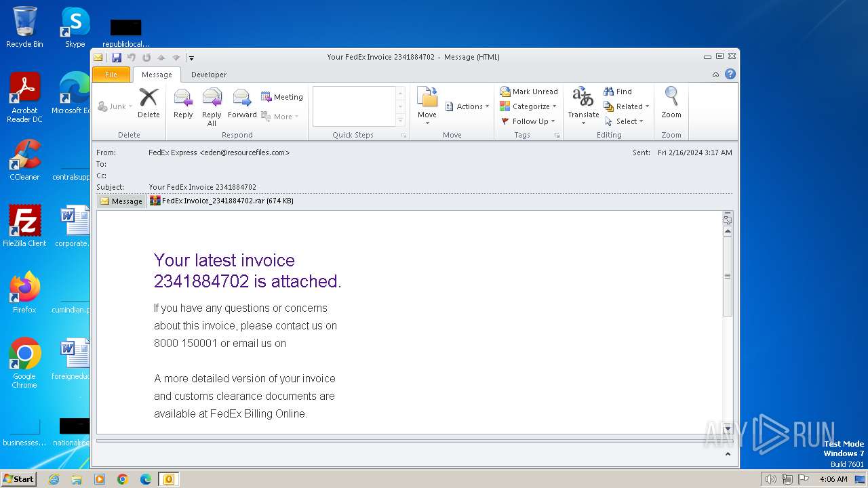This screenshot has height=488, width=868.
Task: Go to next item using down arrow
Action: [176, 58]
